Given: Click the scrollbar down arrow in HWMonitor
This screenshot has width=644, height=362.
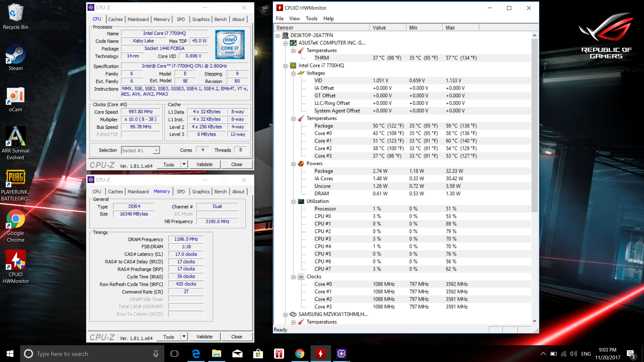Looking at the screenshot, I should coord(535,321).
